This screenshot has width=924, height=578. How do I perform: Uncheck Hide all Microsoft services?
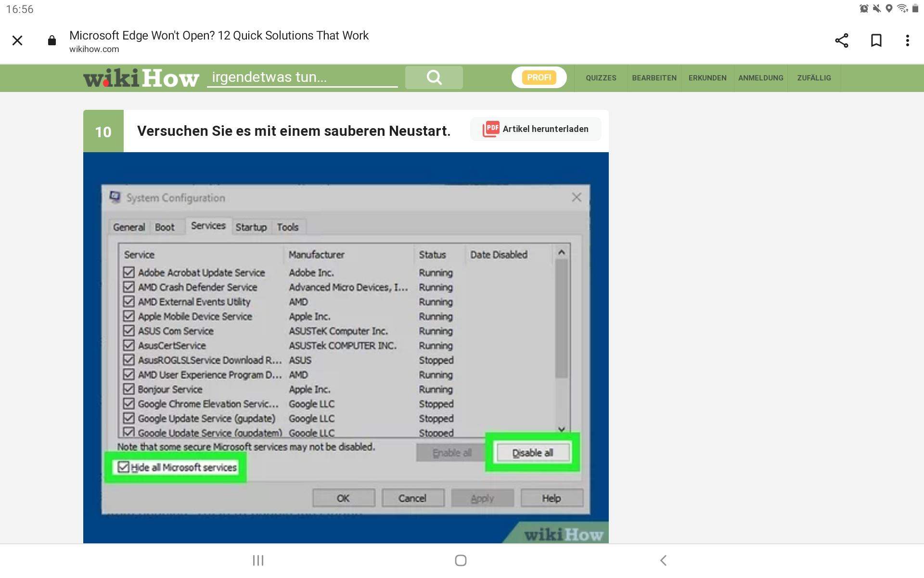124,467
